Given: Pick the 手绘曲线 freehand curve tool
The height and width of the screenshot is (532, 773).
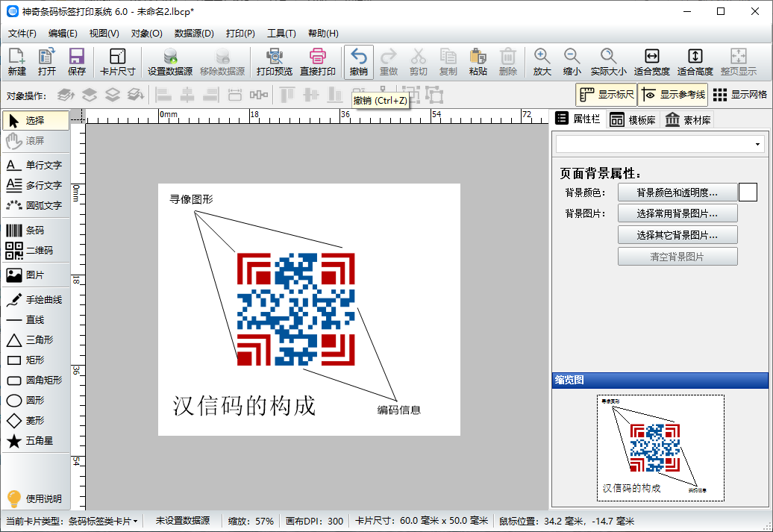Looking at the screenshot, I should click(36, 300).
